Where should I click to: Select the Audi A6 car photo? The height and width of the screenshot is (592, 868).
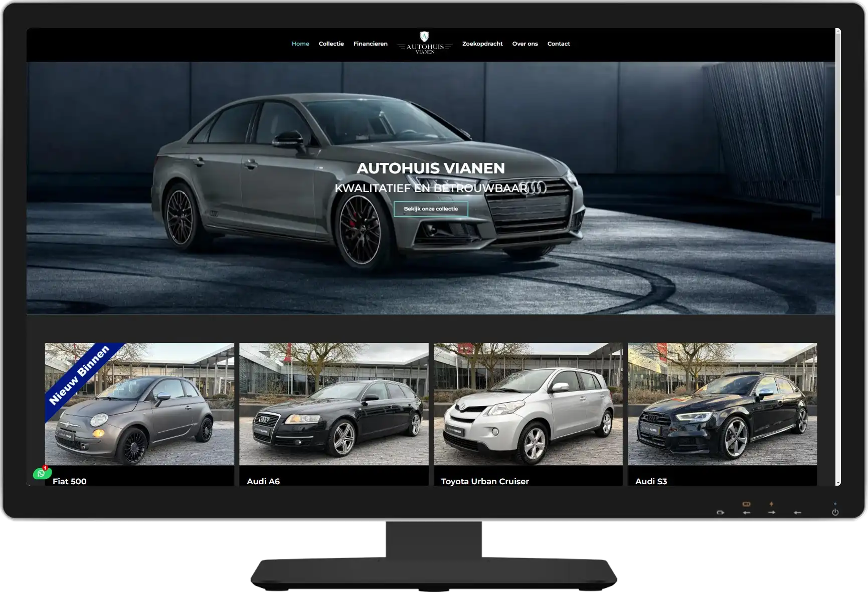coord(333,404)
